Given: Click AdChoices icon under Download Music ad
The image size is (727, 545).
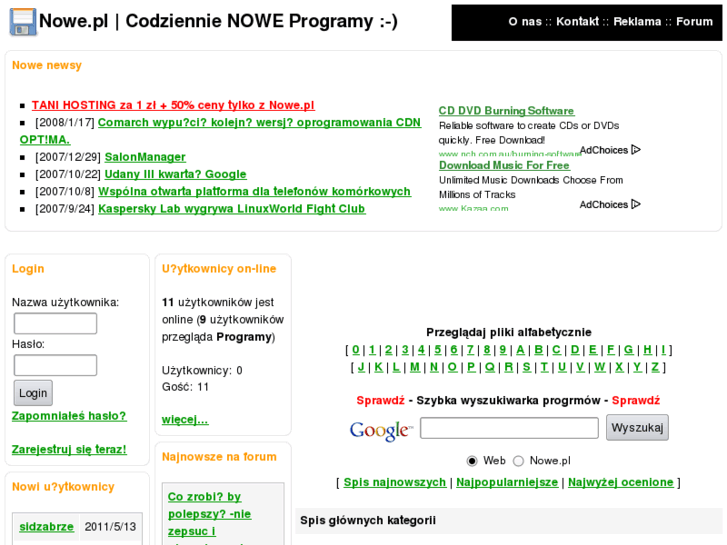Looking at the screenshot, I should (x=636, y=204).
